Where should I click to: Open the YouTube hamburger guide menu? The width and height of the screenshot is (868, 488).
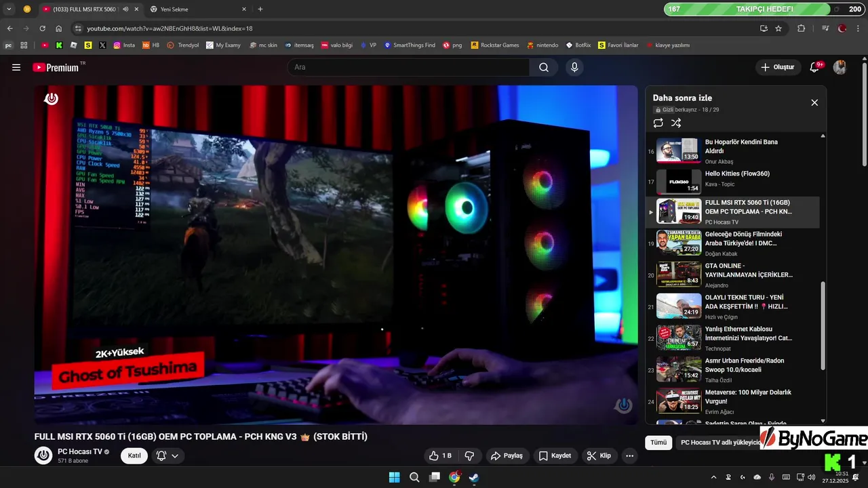click(16, 67)
